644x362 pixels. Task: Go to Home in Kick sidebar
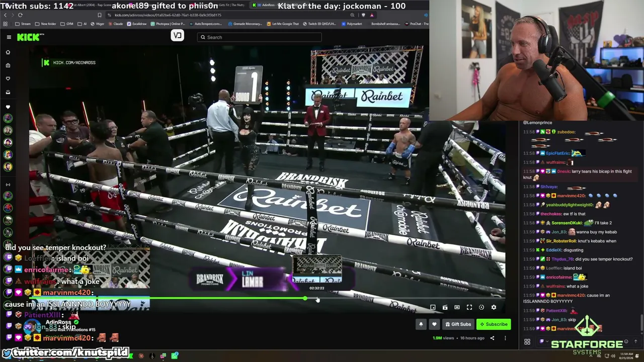tap(8, 52)
